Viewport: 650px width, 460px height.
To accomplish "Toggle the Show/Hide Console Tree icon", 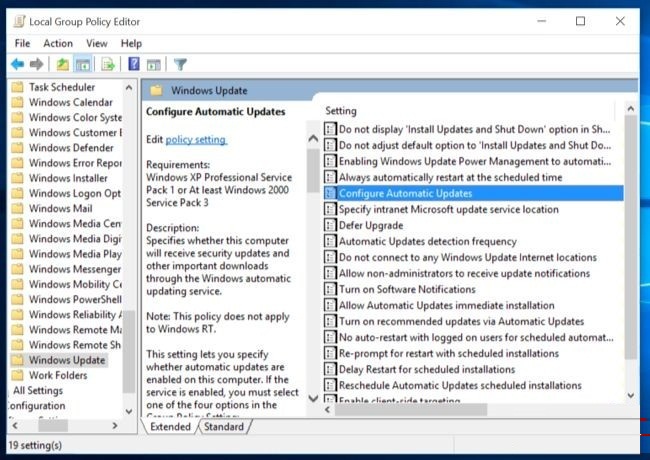I will (83, 64).
